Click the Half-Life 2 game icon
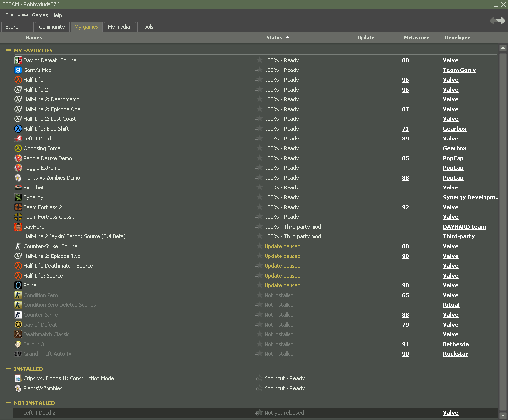The image size is (508, 420). [18, 90]
